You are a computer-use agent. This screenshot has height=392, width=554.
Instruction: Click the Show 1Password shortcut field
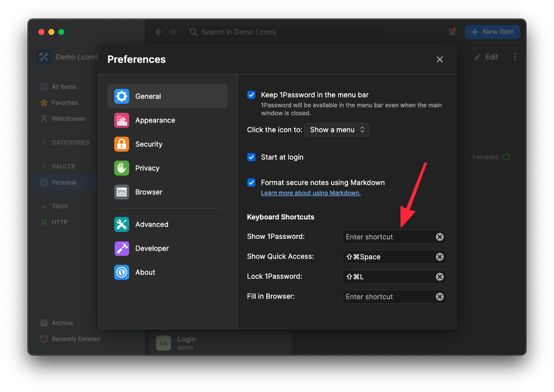coord(388,237)
